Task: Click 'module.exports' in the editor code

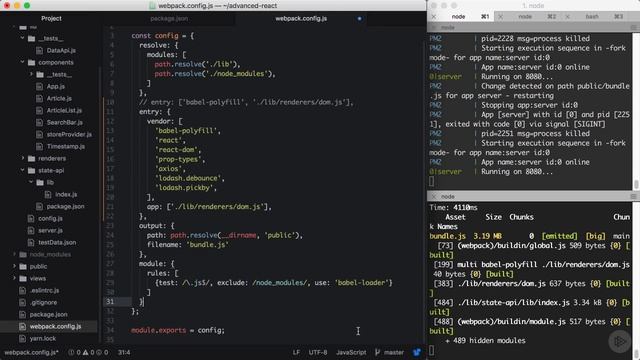Action: pos(158,330)
